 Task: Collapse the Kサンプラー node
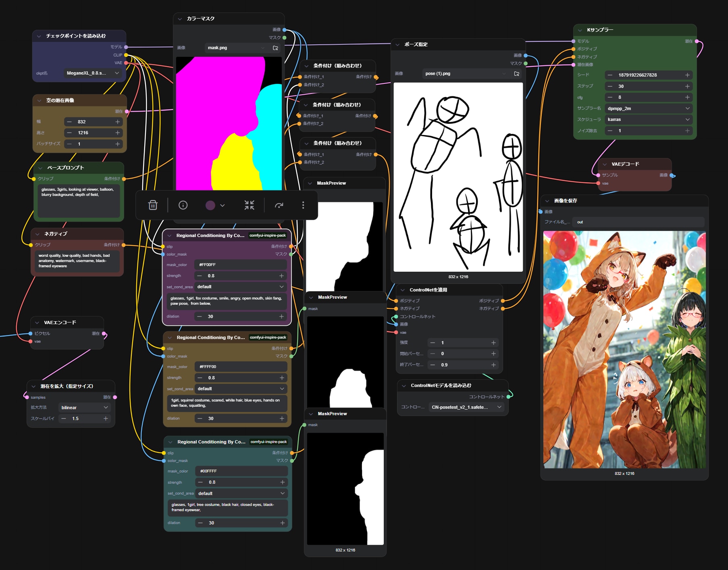[580, 30]
